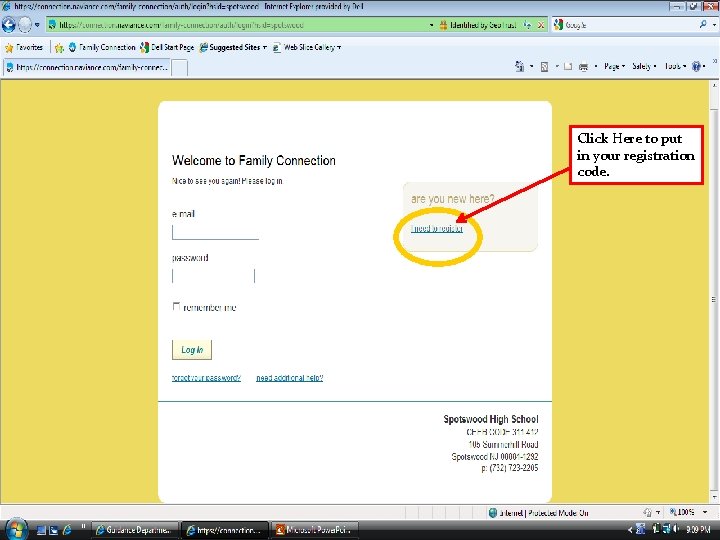Screen dimensions: 720x540
Task: Switch to Guidance Department taskbar window
Action: (135, 530)
